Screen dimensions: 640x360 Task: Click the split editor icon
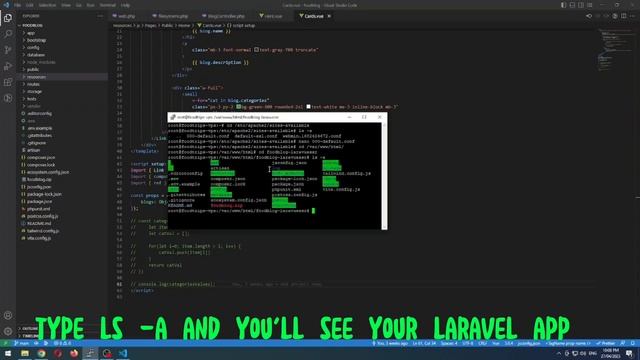coord(623,16)
